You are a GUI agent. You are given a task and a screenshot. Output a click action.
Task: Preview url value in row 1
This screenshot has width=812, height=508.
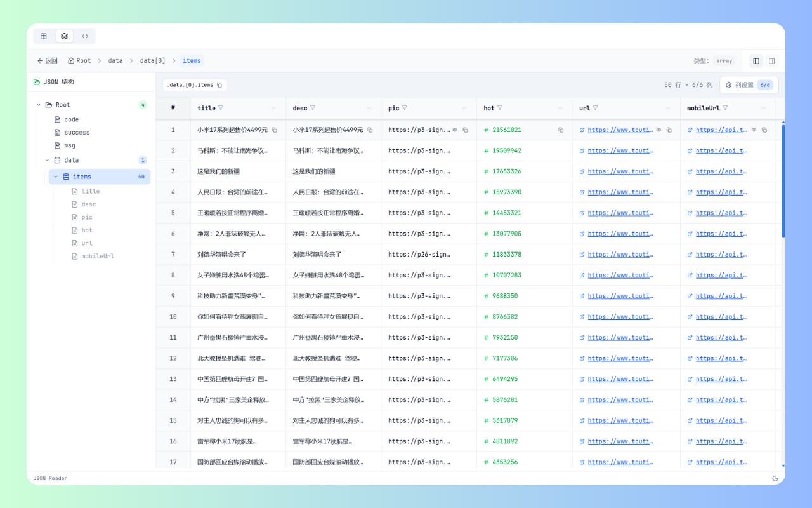pyautogui.click(x=658, y=130)
